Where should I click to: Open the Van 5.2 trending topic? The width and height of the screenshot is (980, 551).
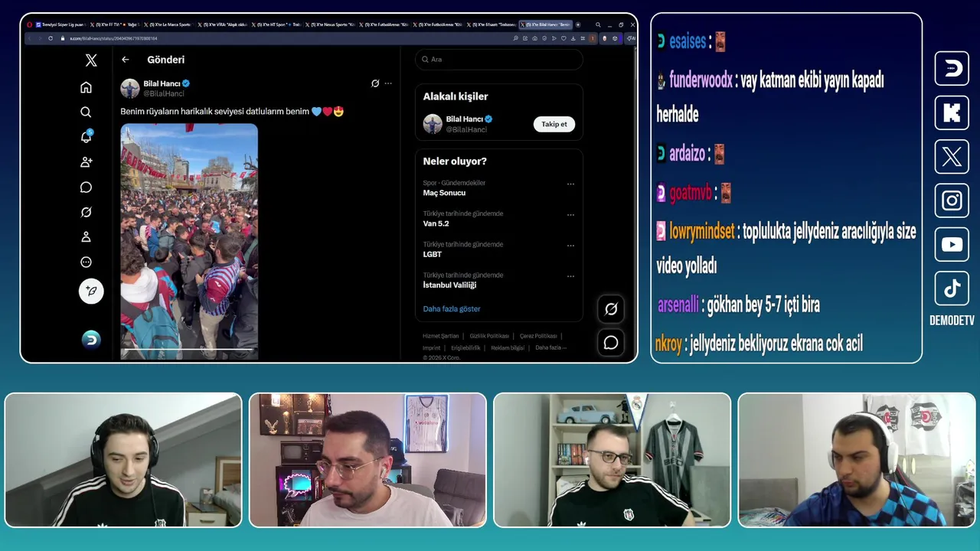coord(436,223)
